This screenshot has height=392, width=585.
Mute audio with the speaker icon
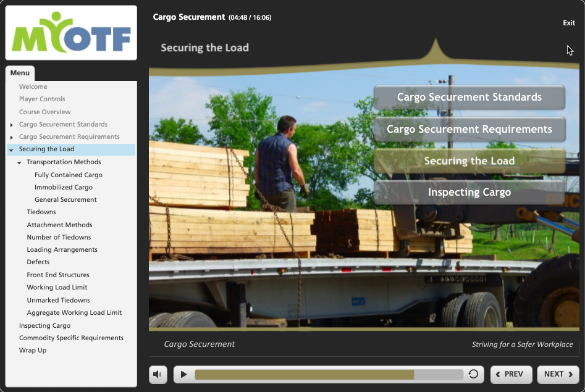pyautogui.click(x=158, y=374)
